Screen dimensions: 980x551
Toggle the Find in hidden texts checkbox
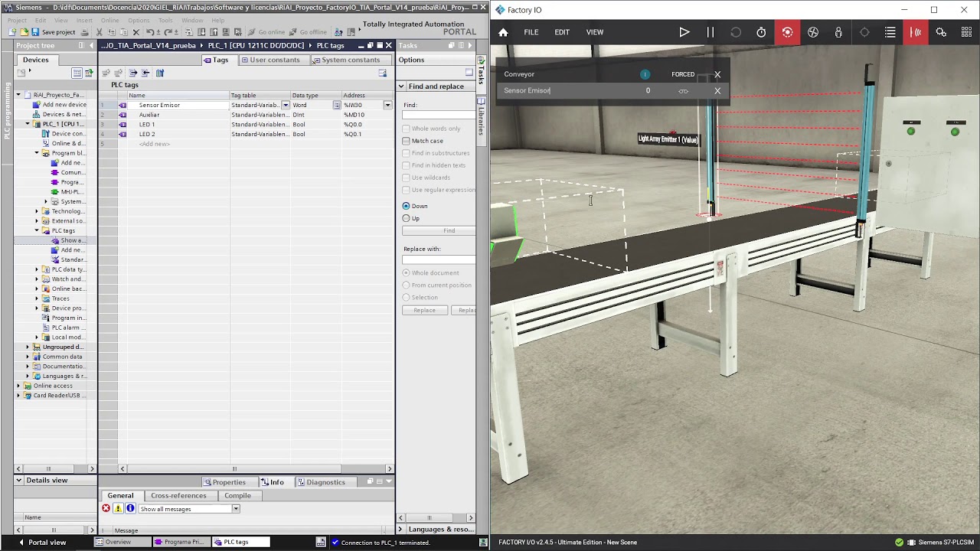point(407,165)
